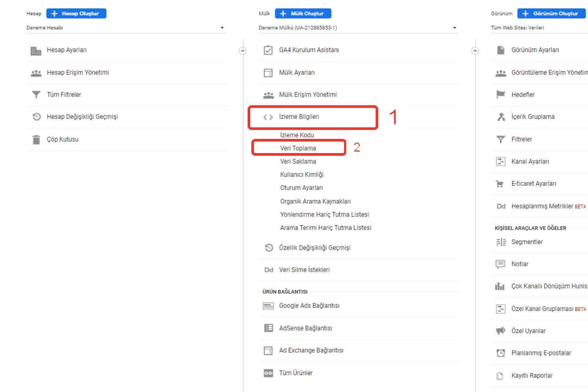The height and width of the screenshot is (392, 588).
Task: Open Arama Terimi Hariç Tutma Listesi item
Action: (x=325, y=228)
